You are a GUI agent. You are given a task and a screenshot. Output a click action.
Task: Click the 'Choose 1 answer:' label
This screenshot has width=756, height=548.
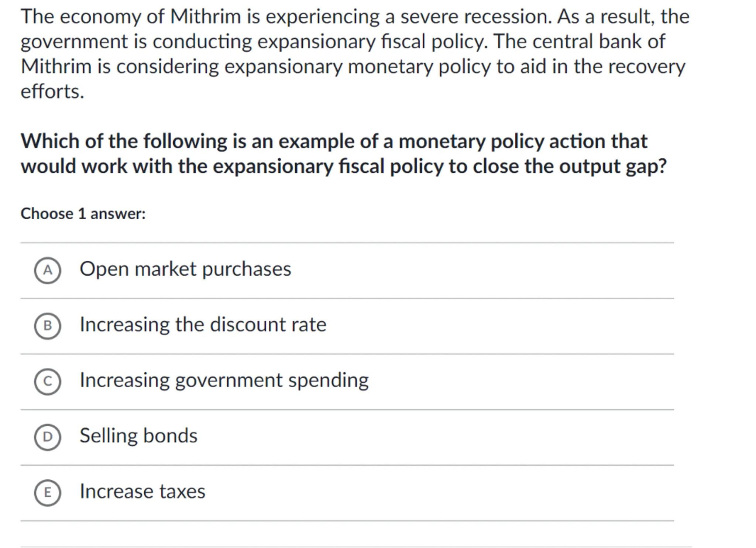83,214
